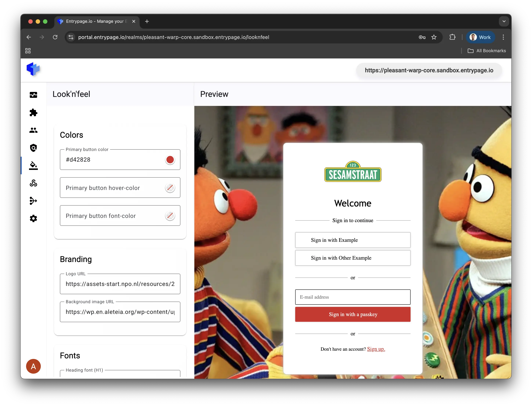532x406 pixels.
Task: Click the sandbox realm URL chip
Action: (429, 70)
